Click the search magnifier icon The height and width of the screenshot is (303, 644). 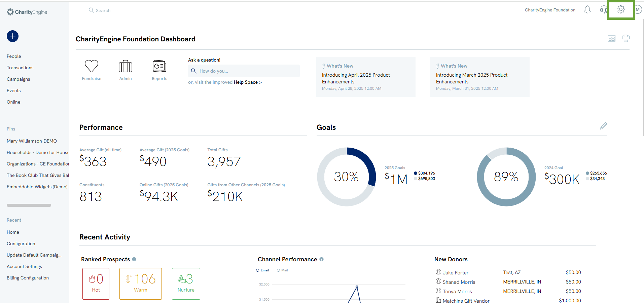click(91, 10)
